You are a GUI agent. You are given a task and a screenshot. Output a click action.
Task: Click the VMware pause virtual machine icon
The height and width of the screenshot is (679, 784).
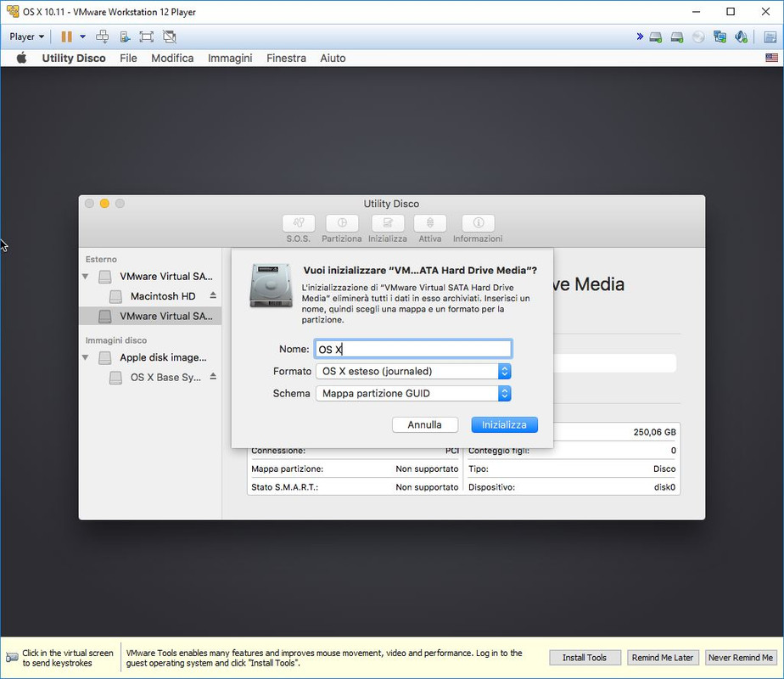pos(66,36)
